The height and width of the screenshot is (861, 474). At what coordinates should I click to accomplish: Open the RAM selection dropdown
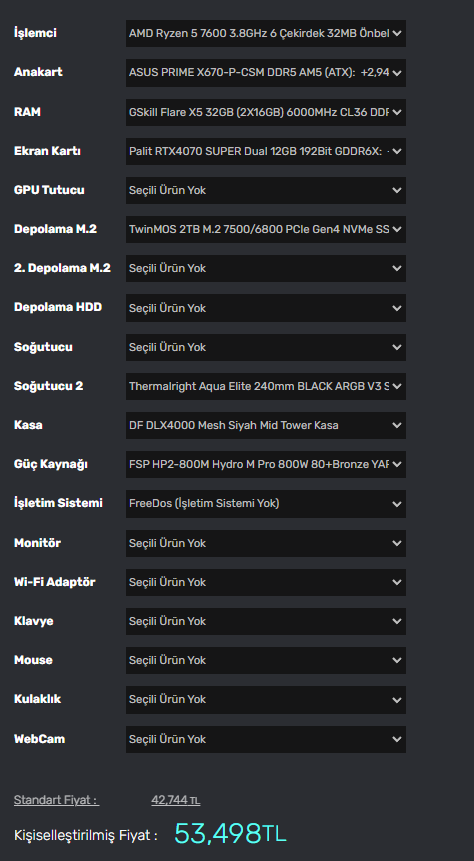pos(266,112)
